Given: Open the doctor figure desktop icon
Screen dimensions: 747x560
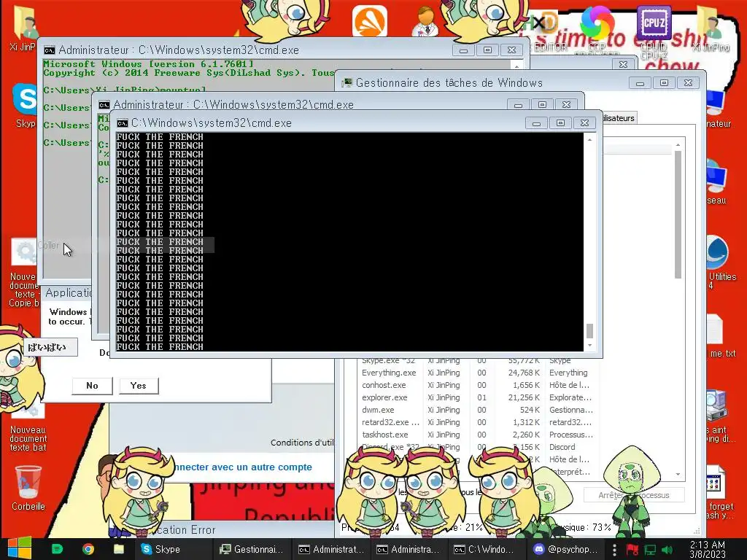Looking at the screenshot, I should coord(425,22).
